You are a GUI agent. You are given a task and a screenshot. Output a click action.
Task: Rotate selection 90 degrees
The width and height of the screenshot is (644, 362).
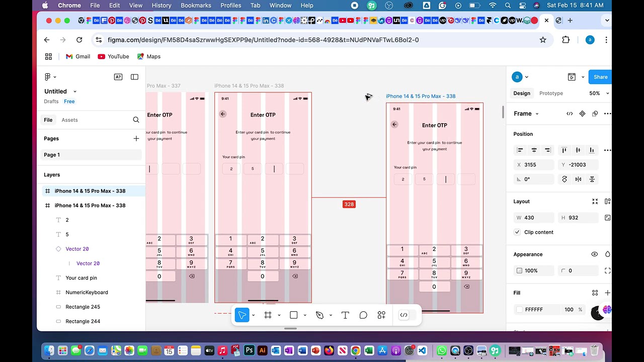pos(565,179)
